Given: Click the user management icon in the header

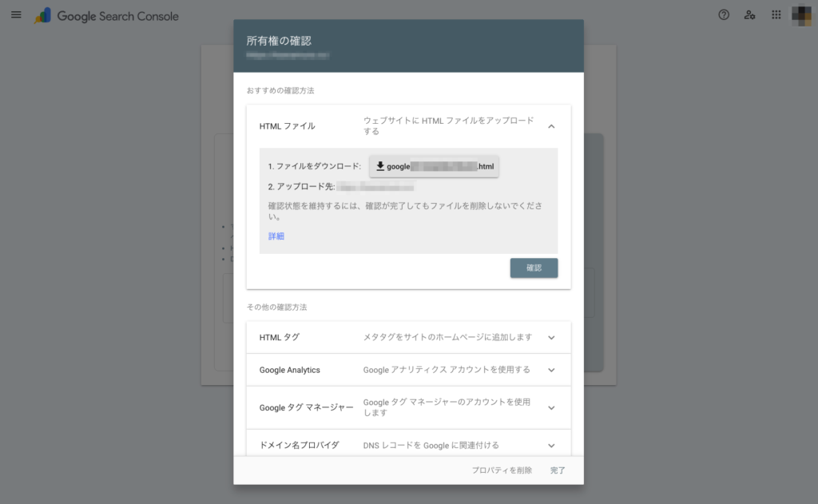Looking at the screenshot, I should click(749, 14).
